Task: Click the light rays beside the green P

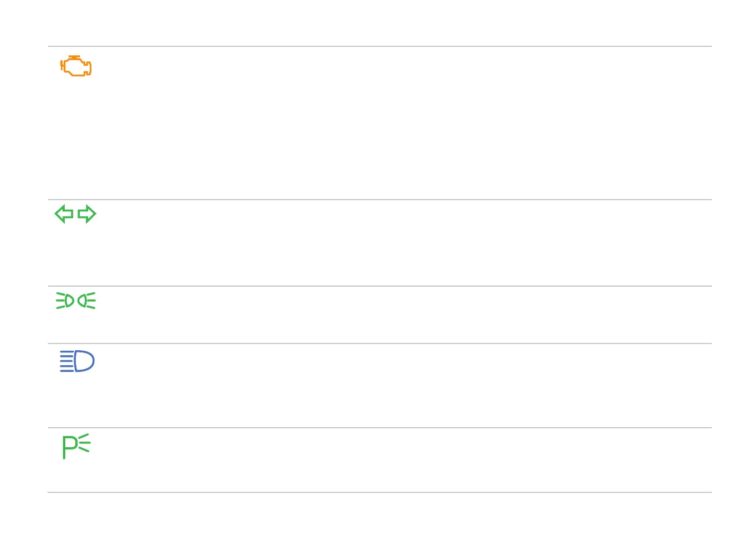Action: tap(84, 443)
